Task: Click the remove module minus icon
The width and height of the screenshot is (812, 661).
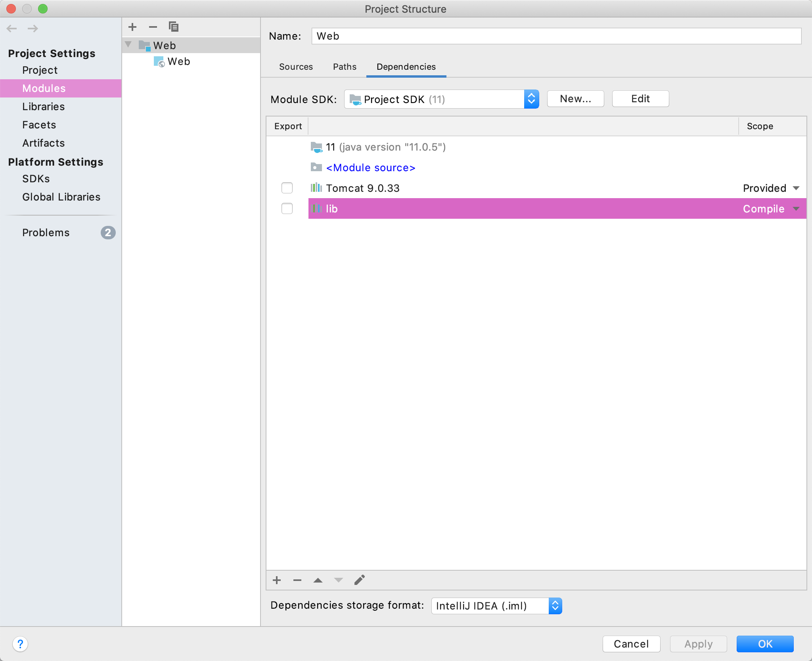Action: [152, 27]
